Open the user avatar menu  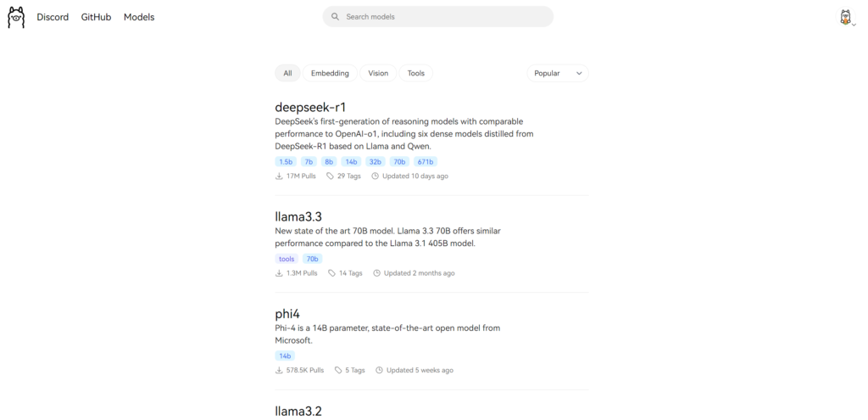[845, 17]
